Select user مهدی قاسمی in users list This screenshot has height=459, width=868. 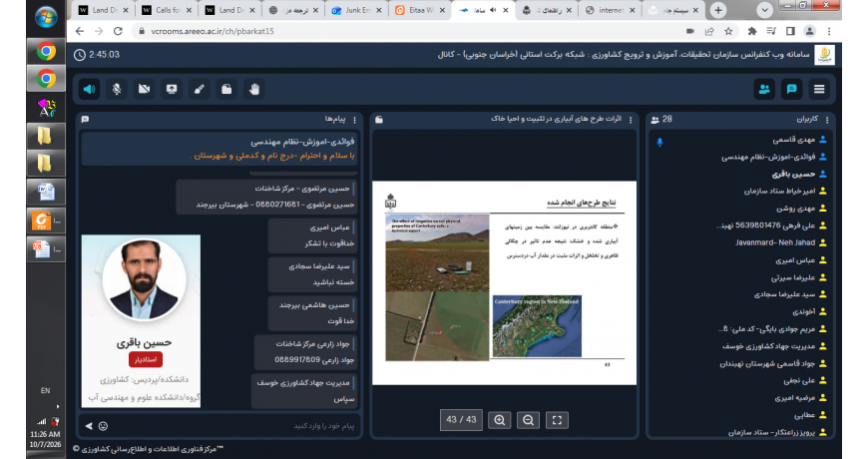coord(794,140)
